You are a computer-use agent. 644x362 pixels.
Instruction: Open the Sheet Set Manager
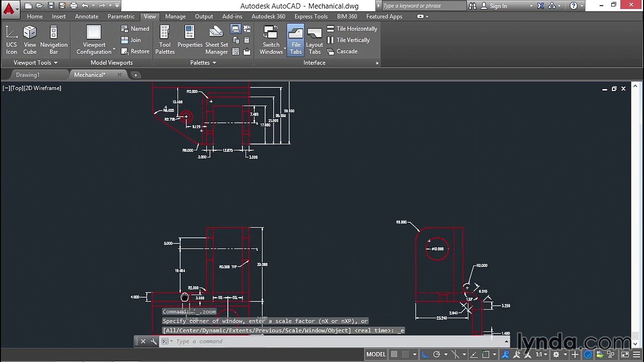tap(216, 40)
